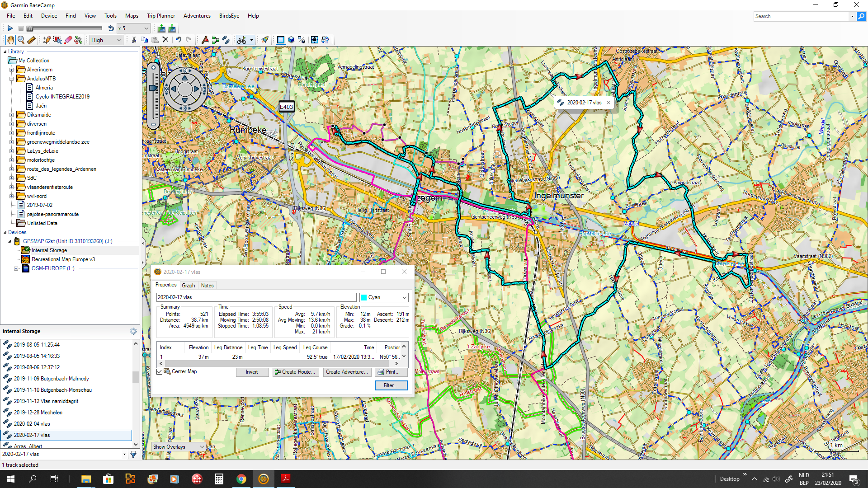The height and width of the screenshot is (488, 868).
Task: Open the 2020-02-17 vlas list dropdown
Action: click(x=124, y=454)
